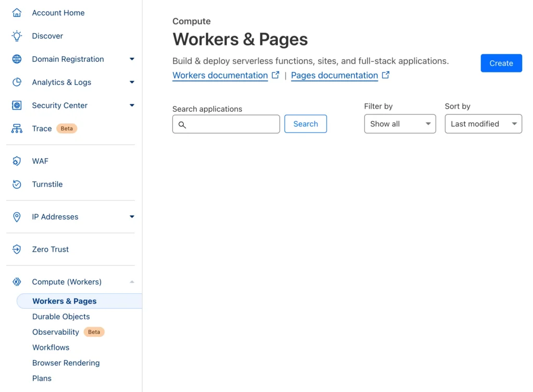
Task: Open the Sort by Last modified dropdown
Action: pos(484,124)
